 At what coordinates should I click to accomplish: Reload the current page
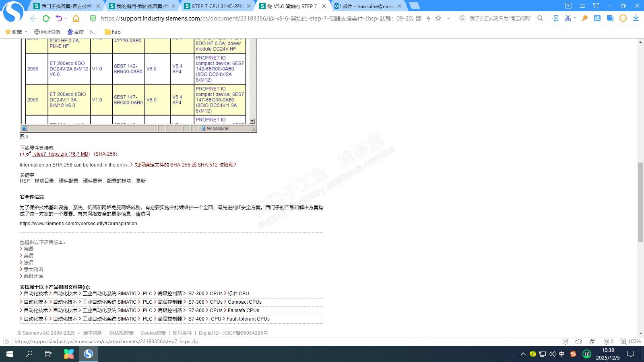click(46, 18)
